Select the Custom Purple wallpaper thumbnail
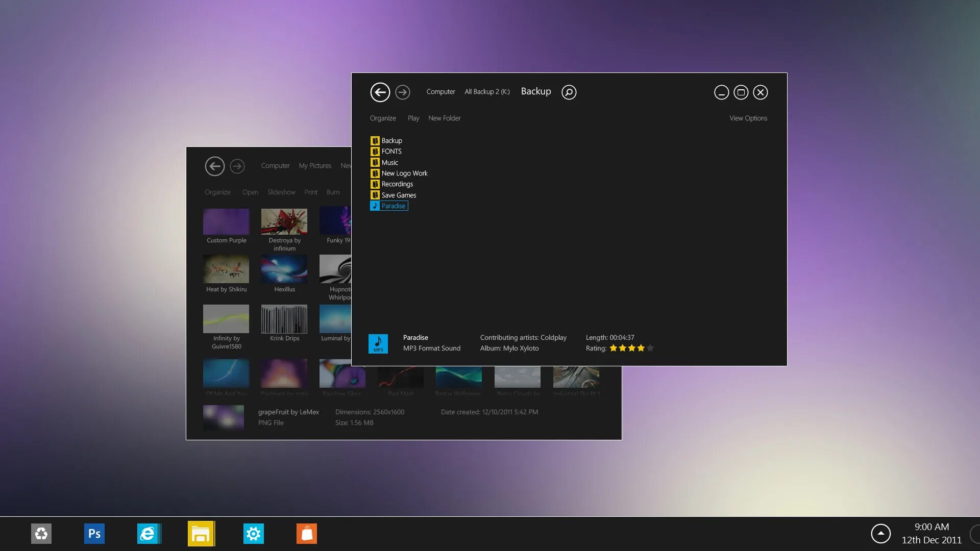Screen dimensions: 980x551 click(x=226, y=222)
